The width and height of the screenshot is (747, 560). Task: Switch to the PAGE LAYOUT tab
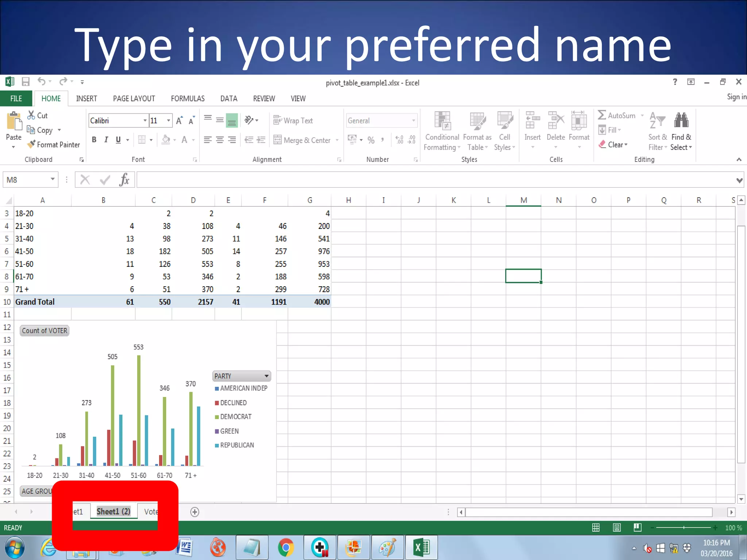click(134, 98)
